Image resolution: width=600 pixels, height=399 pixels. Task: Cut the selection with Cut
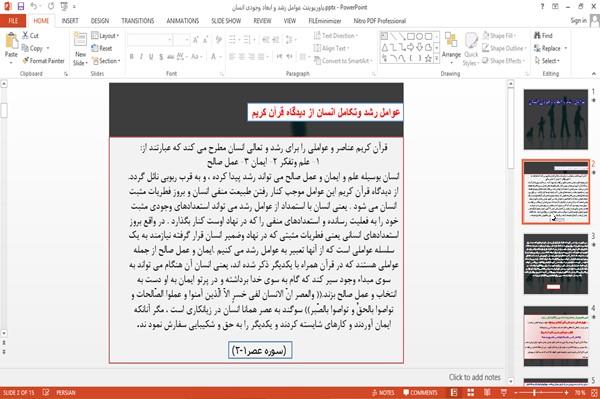pos(30,36)
